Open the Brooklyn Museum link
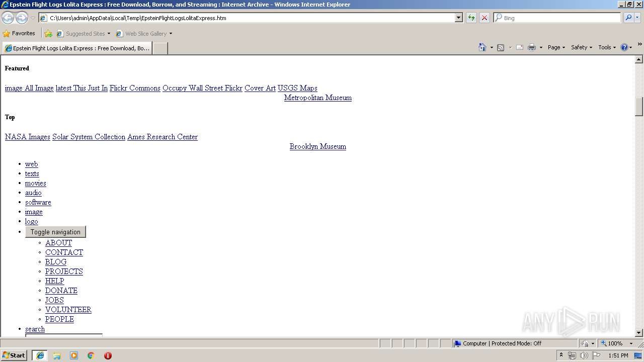The height and width of the screenshot is (362, 644). 318,146
